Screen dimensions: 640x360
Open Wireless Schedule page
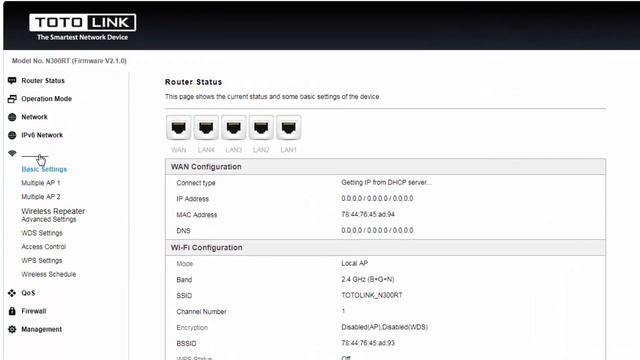(x=49, y=274)
